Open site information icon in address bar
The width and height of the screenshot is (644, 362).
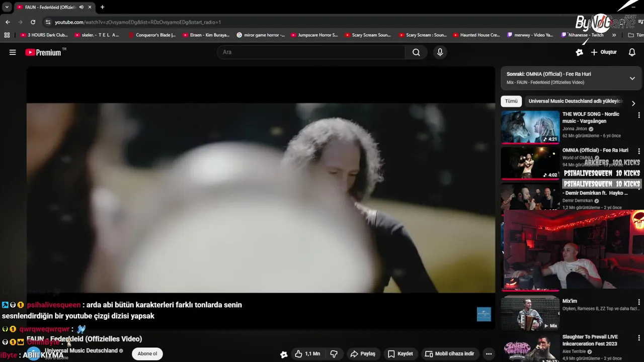click(48, 22)
